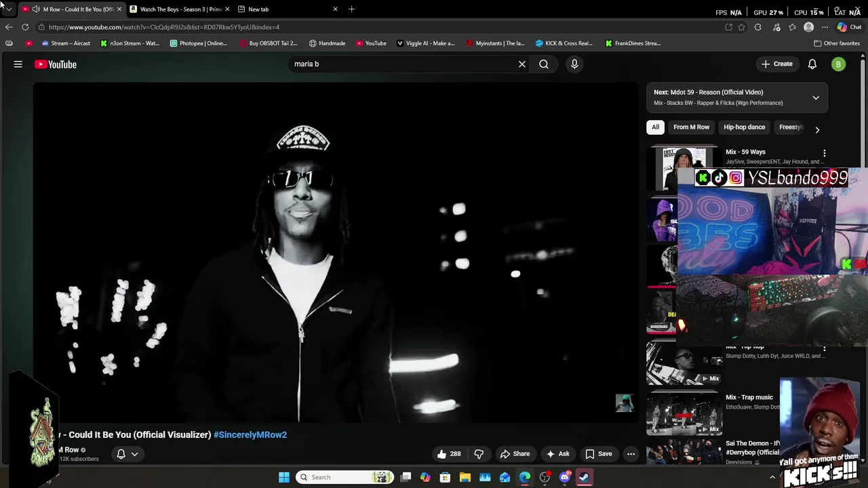Click the browser address bar URL
The image size is (868, 488).
pyautogui.click(x=164, y=27)
